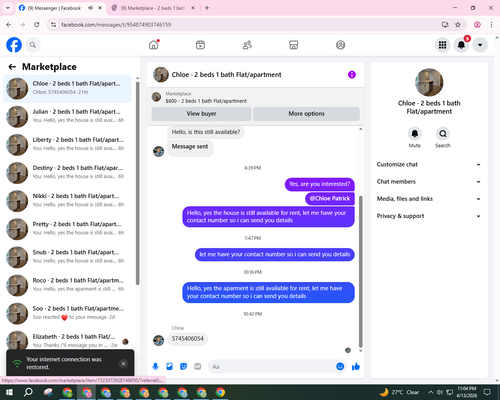Click the address bar URL
This screenshot has width=500, height=400.
click(x=116, y=25)
